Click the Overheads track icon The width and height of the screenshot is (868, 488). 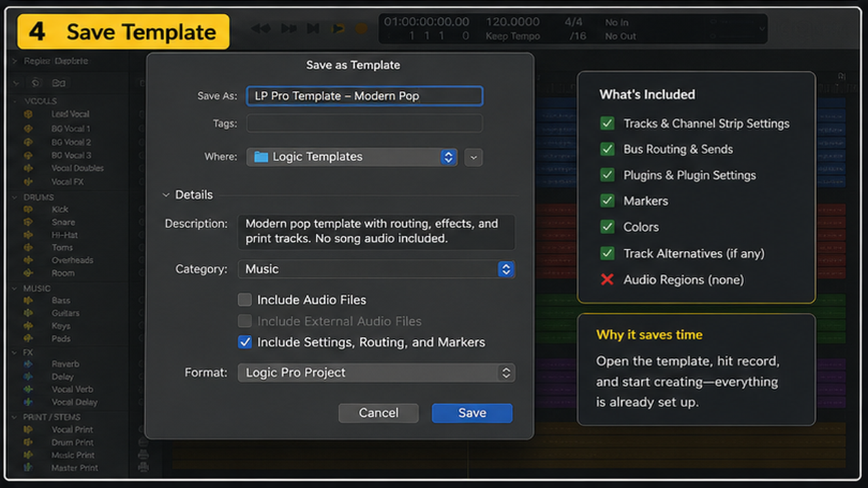tap(28, 260)
